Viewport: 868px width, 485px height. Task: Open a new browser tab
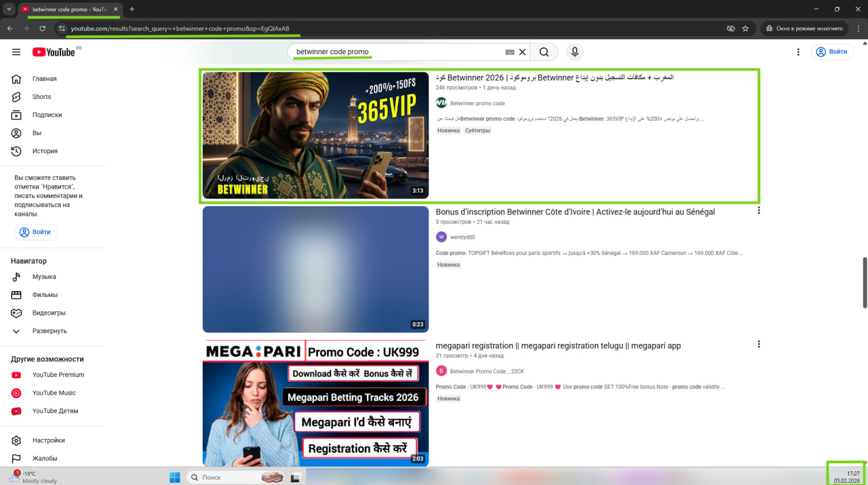(x=132, y=9)
